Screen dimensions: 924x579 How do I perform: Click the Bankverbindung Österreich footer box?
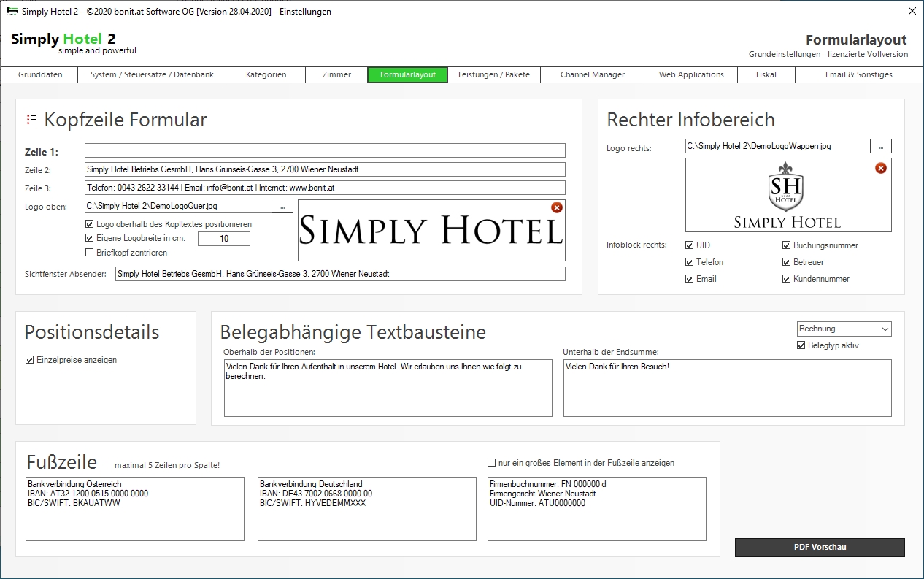point(135,509)
